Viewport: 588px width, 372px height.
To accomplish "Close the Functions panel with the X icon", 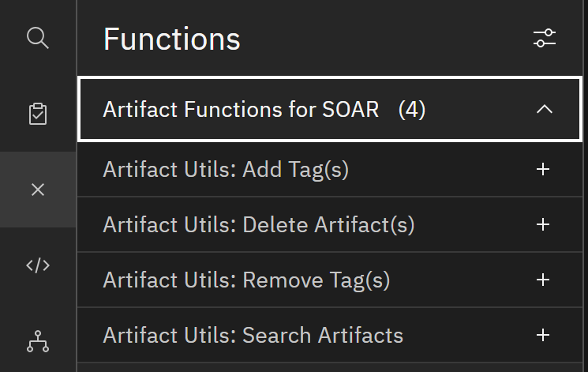I will (38, 190).
